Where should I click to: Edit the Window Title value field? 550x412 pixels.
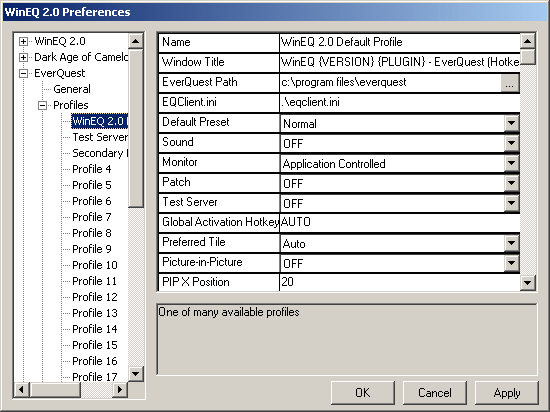point(400,62)
